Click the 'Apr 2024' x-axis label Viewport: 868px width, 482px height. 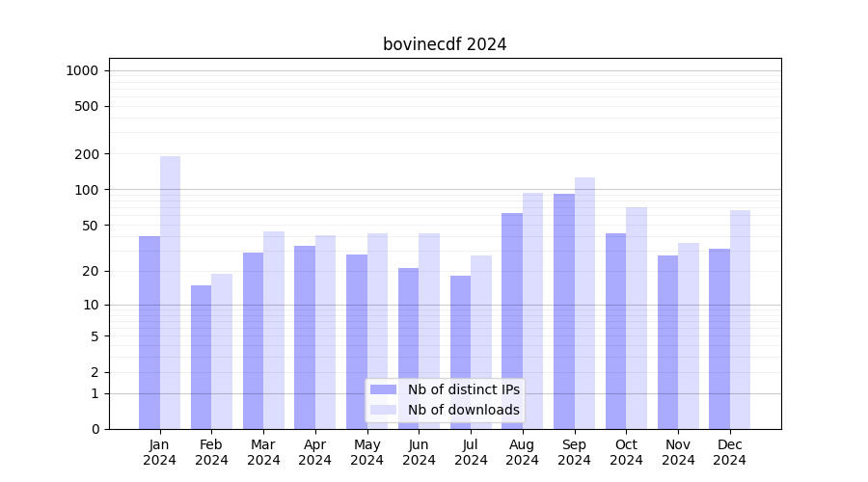[315, 452]
